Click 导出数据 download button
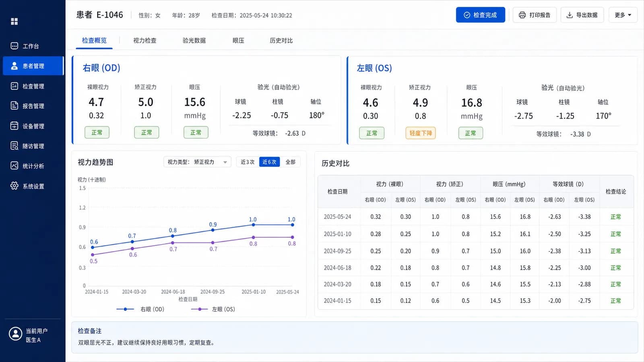The width and height of the screenshot is (644, 362). point(582,15)
